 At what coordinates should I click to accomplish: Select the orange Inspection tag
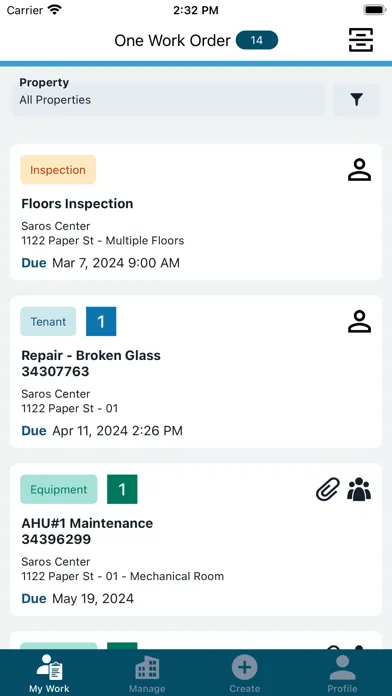tap(58, 170)
